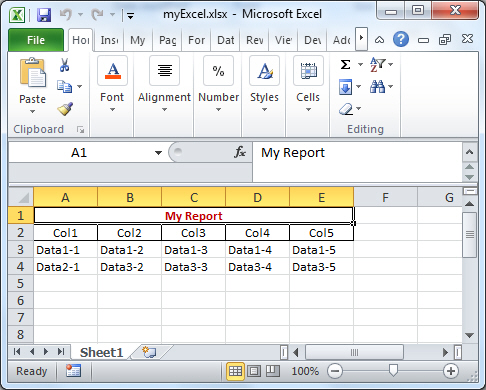
Task: Click the Paste clipboard icon
Action: click(32, 72)
